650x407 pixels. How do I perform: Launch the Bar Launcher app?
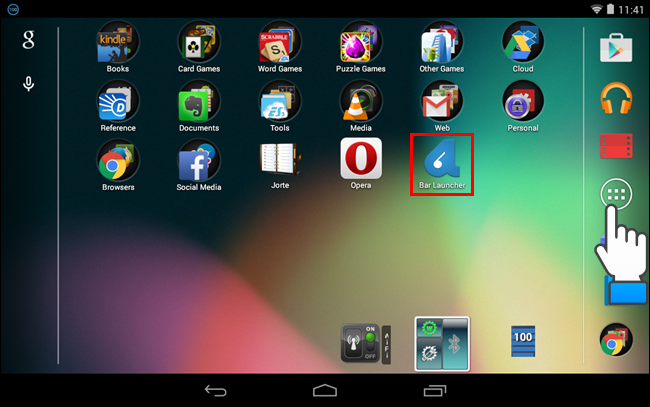pyautogui.click(x=442, y=159)
